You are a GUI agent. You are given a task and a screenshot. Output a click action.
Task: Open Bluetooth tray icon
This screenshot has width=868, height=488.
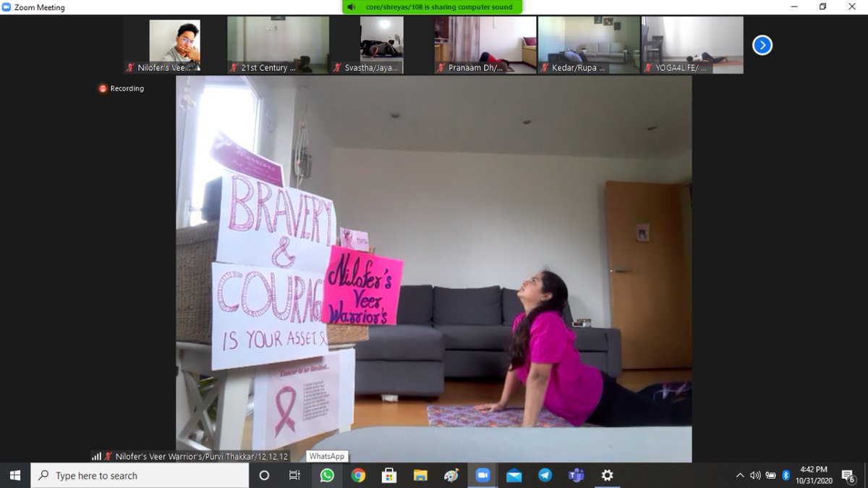click(786, 476)
